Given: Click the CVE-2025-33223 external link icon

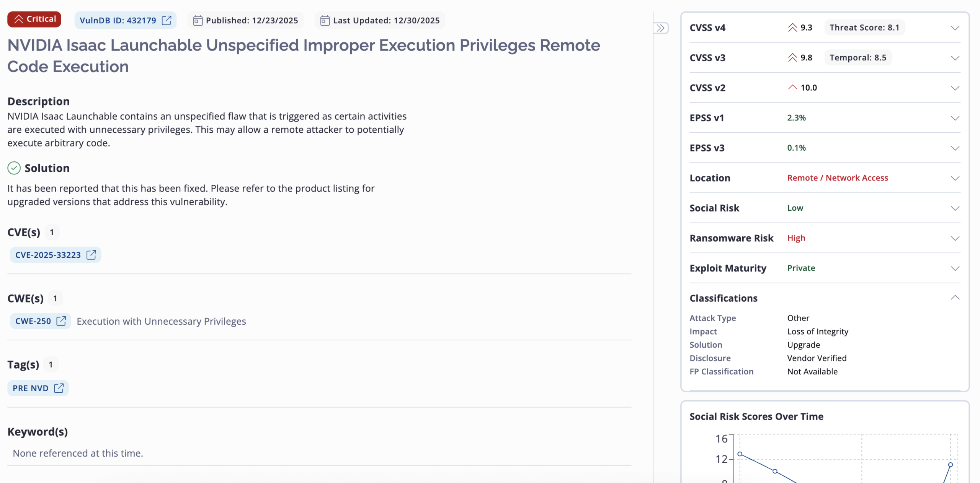Looking at the screenshot, I should 91,255.
